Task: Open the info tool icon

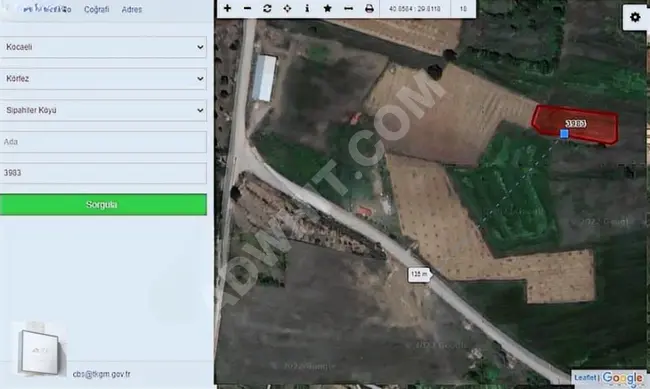Action: (x=307, y=8)
